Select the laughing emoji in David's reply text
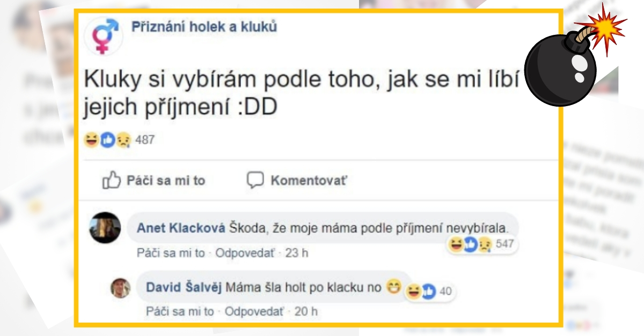This screenshot has height=336, width=644. click(393, 287)
